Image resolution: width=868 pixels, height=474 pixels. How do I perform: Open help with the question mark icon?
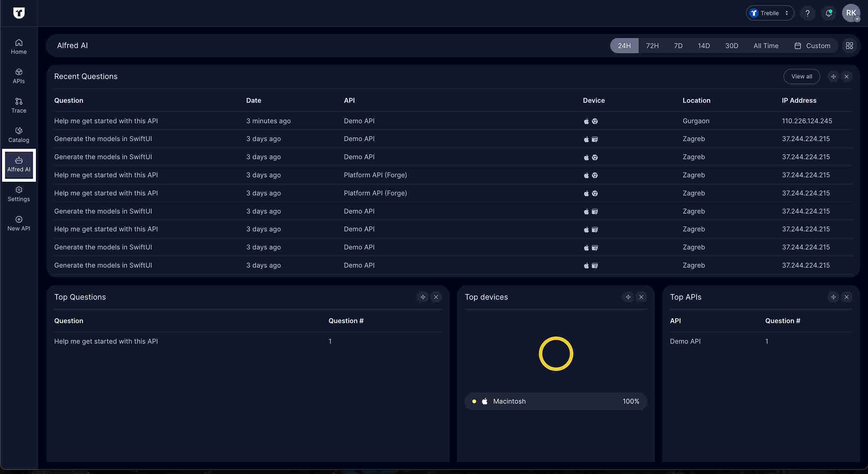pyautogui.click(x=808, y=13)
